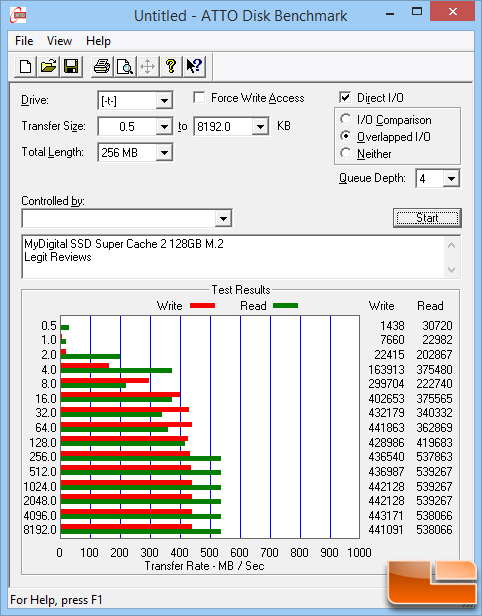The height and width of the screenshot is (616, 482).
Task: Open the File menu
Action: (24, 41)
